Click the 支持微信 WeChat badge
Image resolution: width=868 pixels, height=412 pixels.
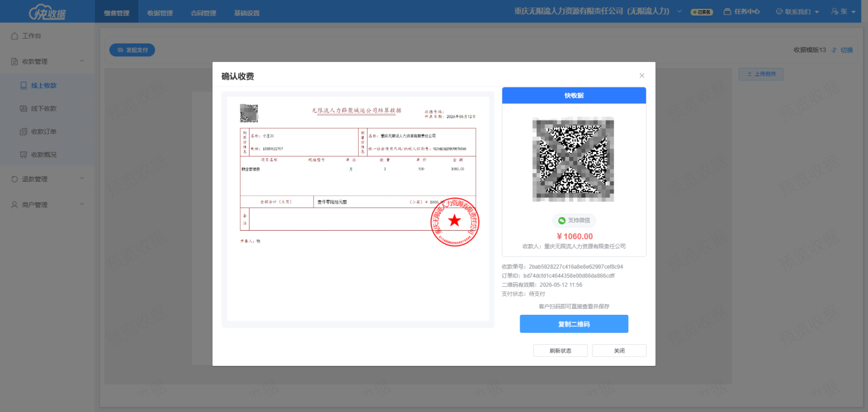574,220
